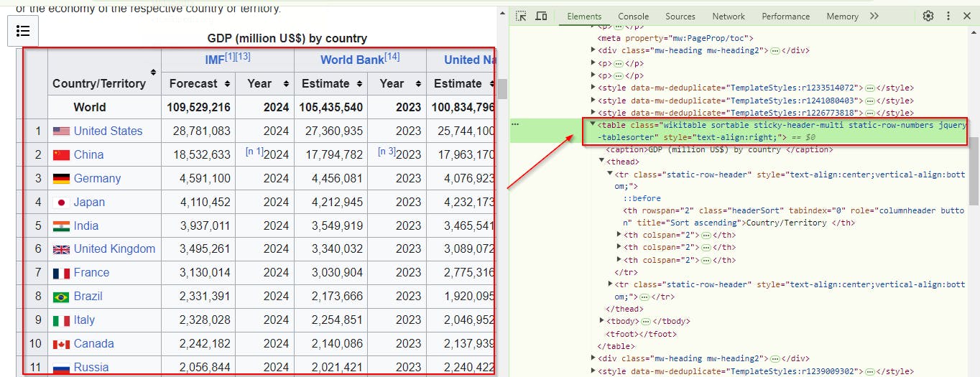Expand the tbody element node
Screen dimensions: 980x377
602,321
